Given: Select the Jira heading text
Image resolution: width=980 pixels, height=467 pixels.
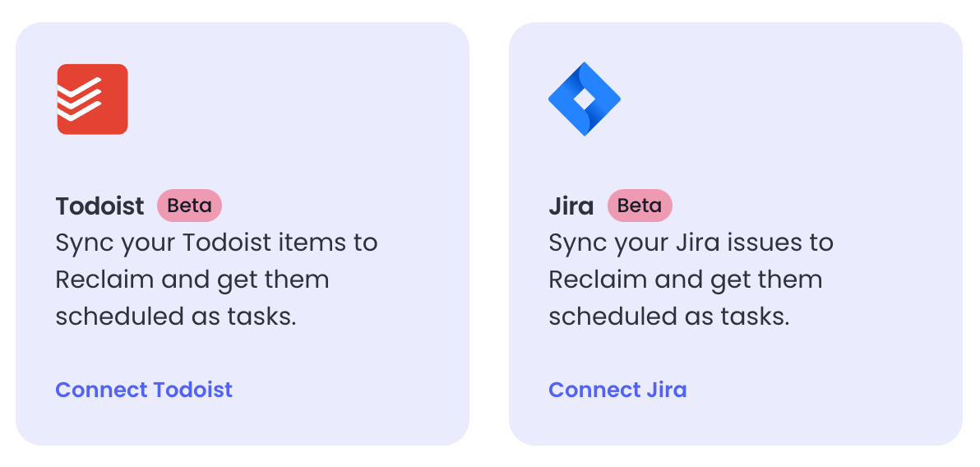Looking at the screenshot, I should [571, 206].
